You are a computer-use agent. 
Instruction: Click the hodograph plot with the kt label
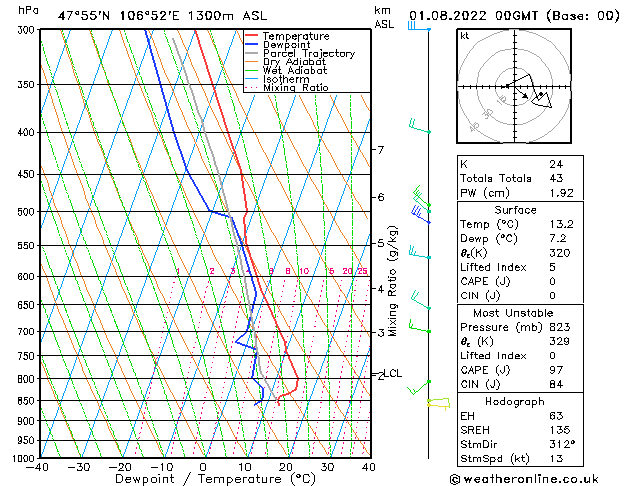514,86
